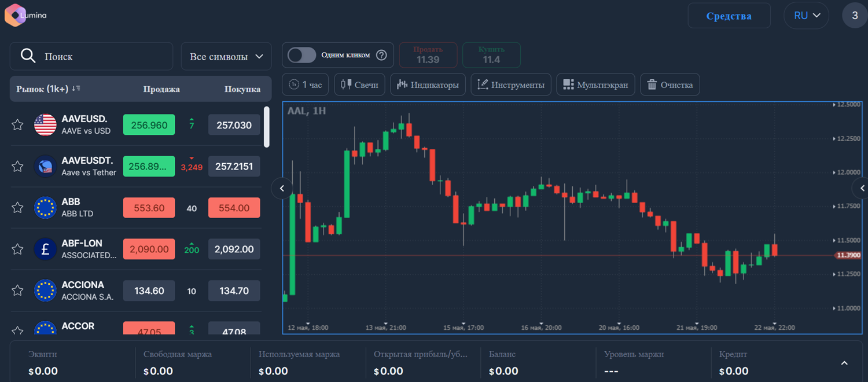Star the ABB symbol as favorite
The height and width of the screenshot is (382, 868).
(17, 208)
